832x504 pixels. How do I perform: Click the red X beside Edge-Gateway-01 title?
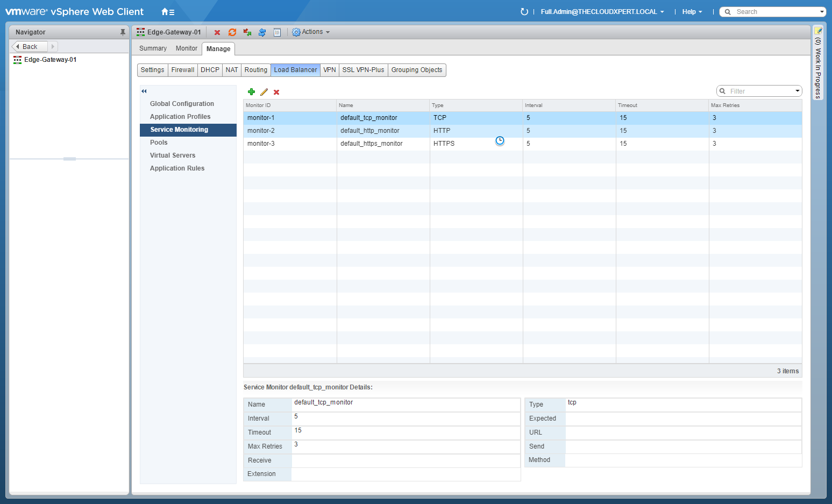coord(217,32)
